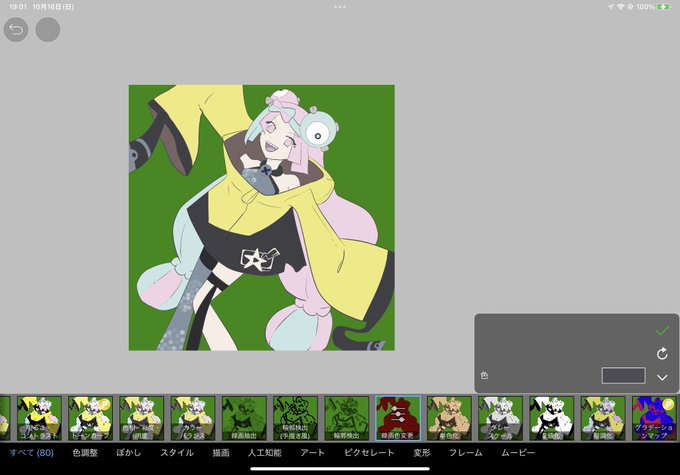Select the 線画色変更 filter thumbnail
Viewport: 680px width, 475px height.
[398, 418]
